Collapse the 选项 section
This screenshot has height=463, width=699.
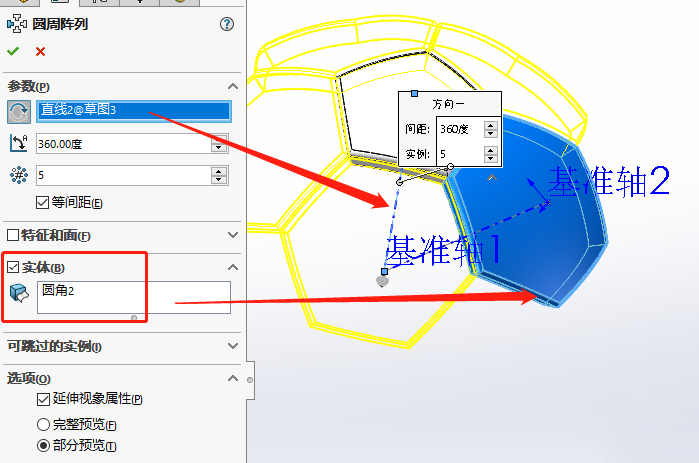pyautogui.click(x=233, y=378)
